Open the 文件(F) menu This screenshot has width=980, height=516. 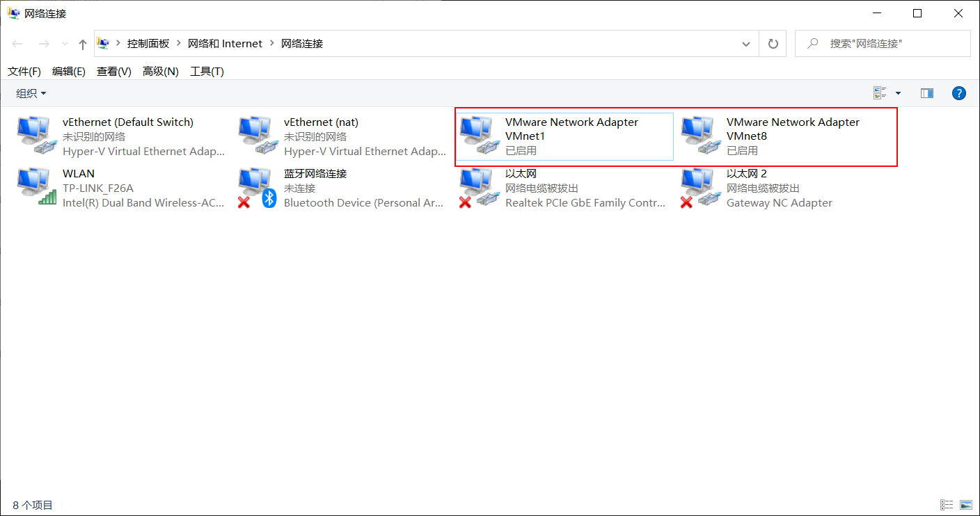click(24, 72)
